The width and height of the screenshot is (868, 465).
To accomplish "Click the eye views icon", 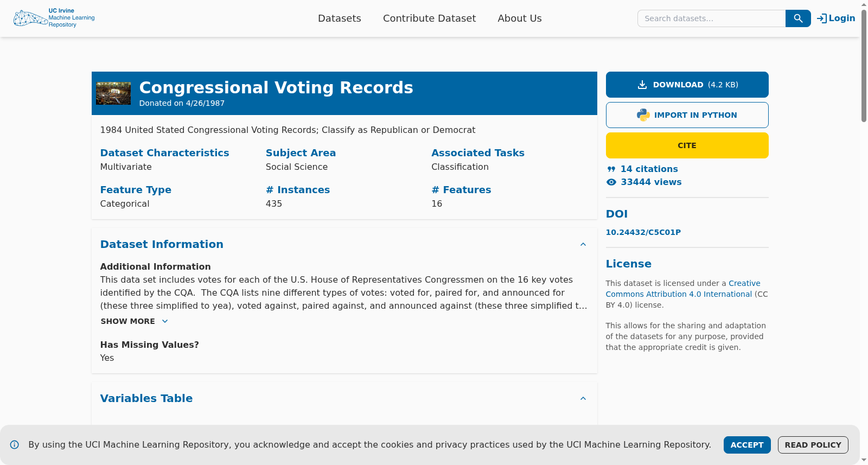I will click(x=611, y=182).
